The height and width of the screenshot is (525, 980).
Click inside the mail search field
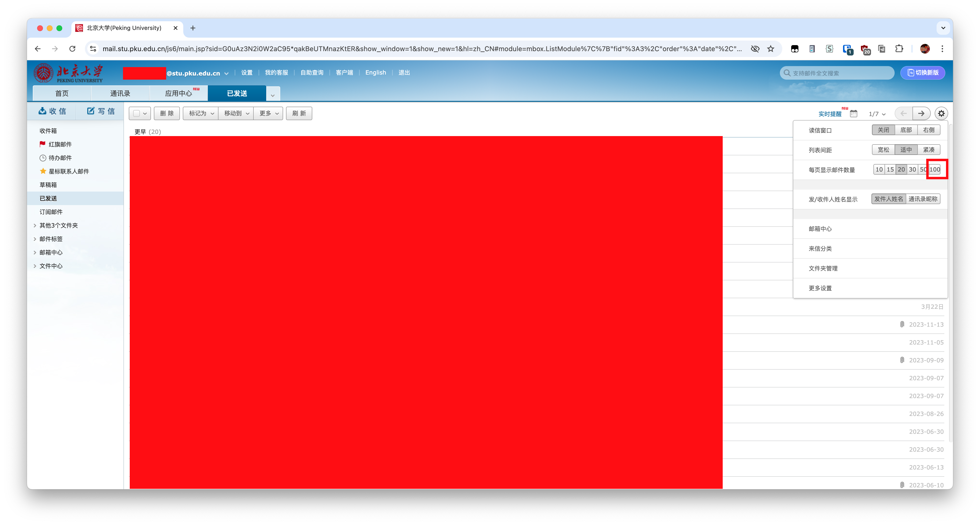837,73
